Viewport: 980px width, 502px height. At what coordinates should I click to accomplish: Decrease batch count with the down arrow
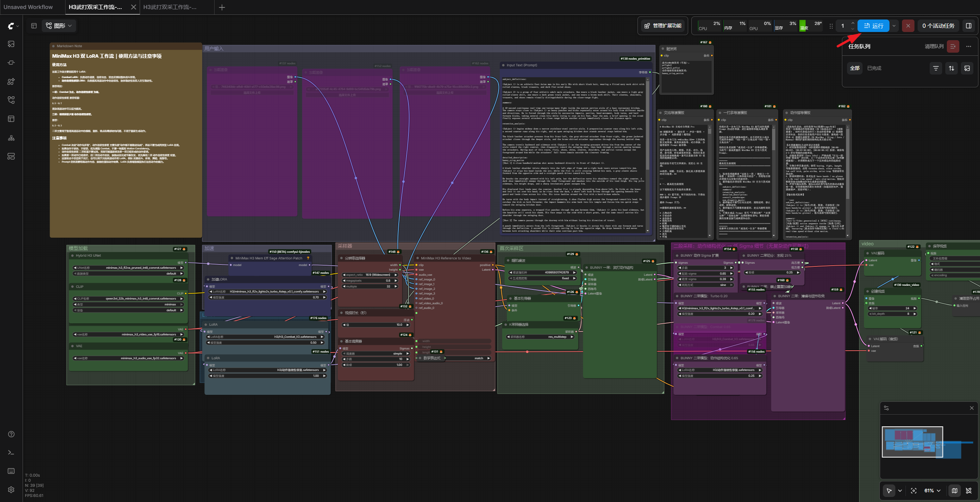[x=852, y=29]
